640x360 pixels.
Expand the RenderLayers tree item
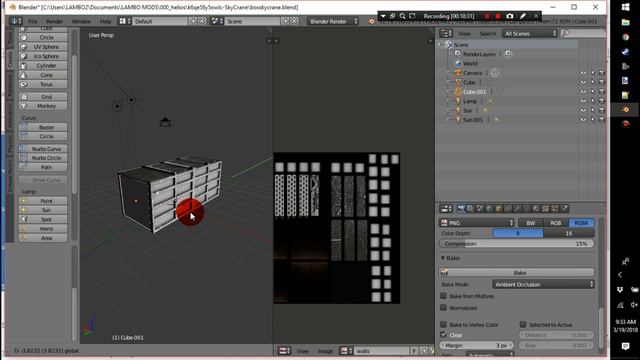(451, 54)
